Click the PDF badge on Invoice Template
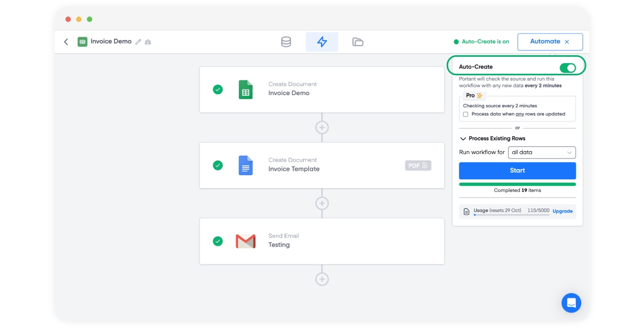The height and width of the screenshot is (328, 644). click(418, 166)
